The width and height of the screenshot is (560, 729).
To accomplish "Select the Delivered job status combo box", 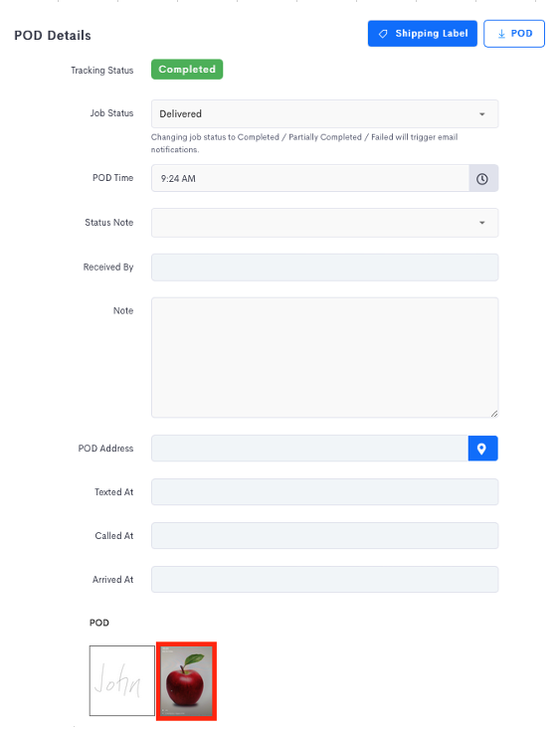I will point(324,114).
